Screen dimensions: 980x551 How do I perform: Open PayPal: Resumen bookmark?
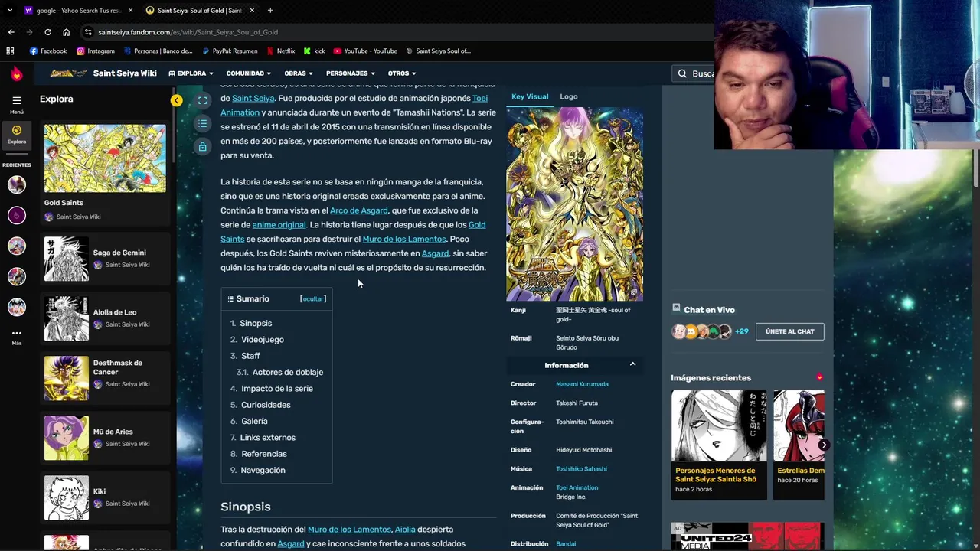230,51
